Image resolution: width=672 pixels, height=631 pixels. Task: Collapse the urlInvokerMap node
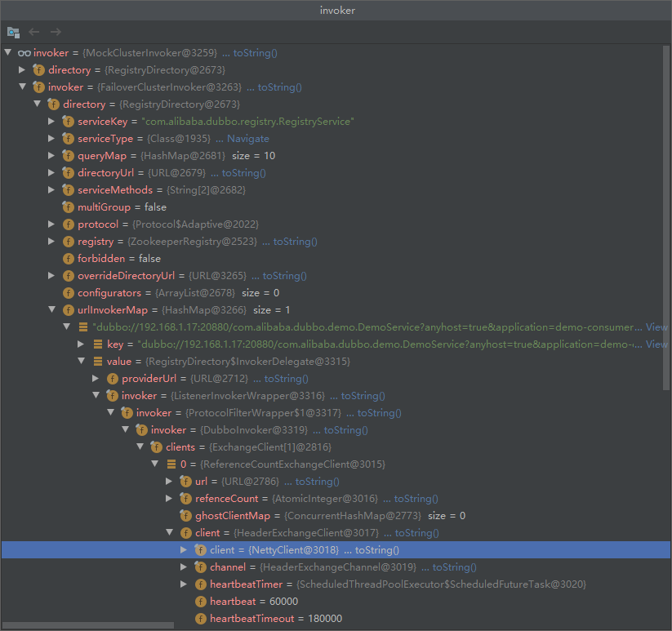click(52, 309)
